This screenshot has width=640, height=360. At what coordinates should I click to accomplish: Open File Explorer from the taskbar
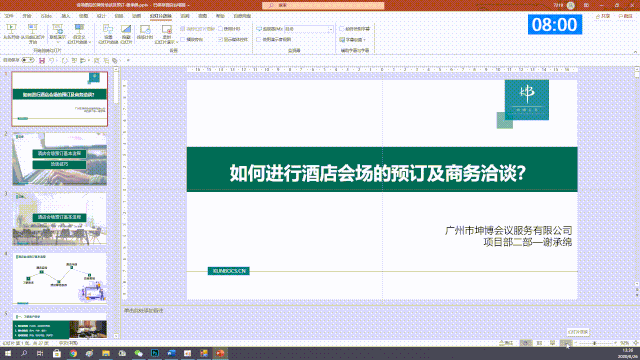pos(106,353)
